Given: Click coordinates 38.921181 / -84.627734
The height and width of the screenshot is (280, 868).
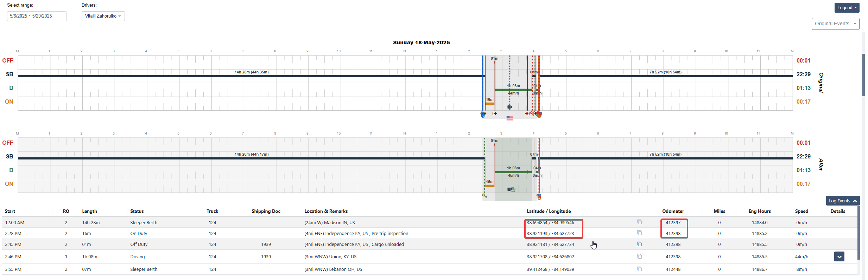Looking at the screenshot, I should (550, 244).
